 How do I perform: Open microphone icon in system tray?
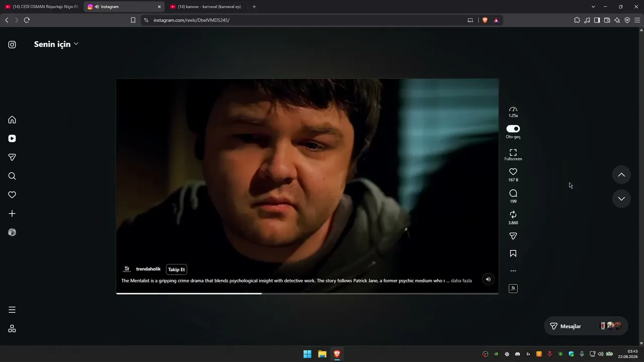582,354
